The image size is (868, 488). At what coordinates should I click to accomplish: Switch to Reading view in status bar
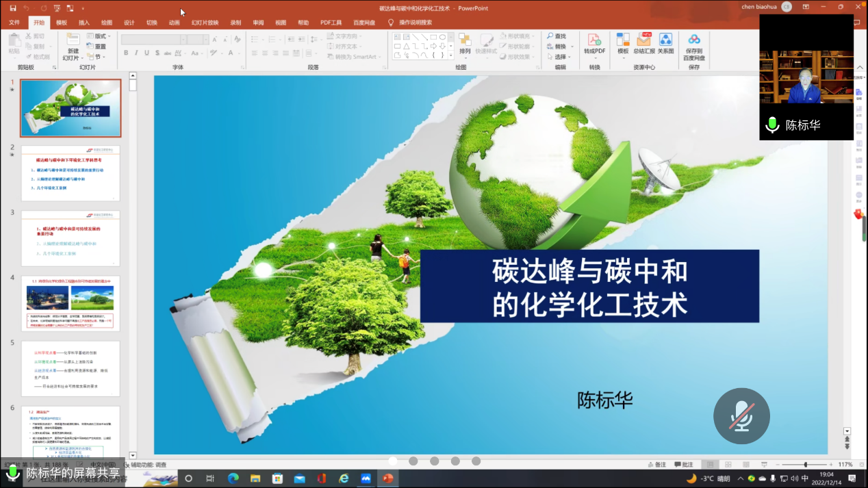point(746,465)
